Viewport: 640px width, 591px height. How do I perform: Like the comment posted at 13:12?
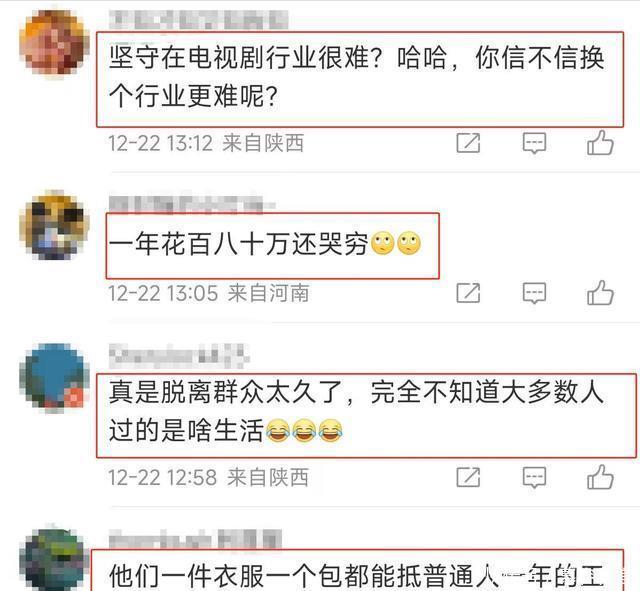(600, 142)
